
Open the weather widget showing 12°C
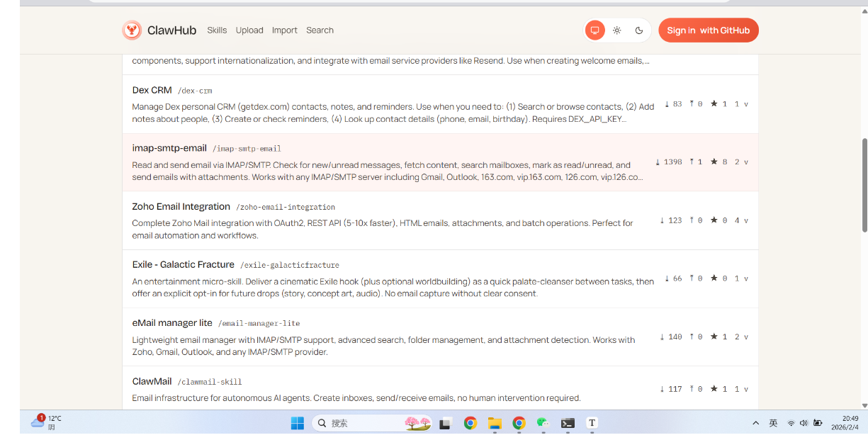(45, 423)
